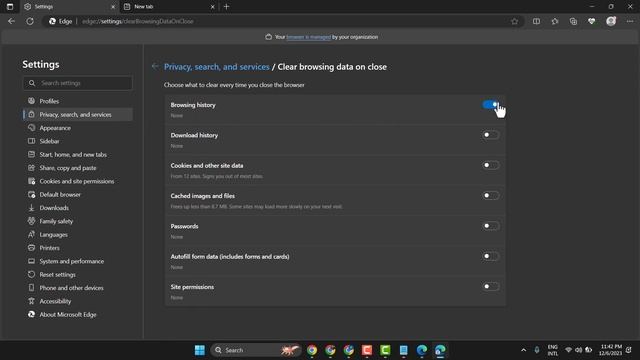Enable the Download history toggle
The image size is (640, 360).
click(x=491, y=135)
